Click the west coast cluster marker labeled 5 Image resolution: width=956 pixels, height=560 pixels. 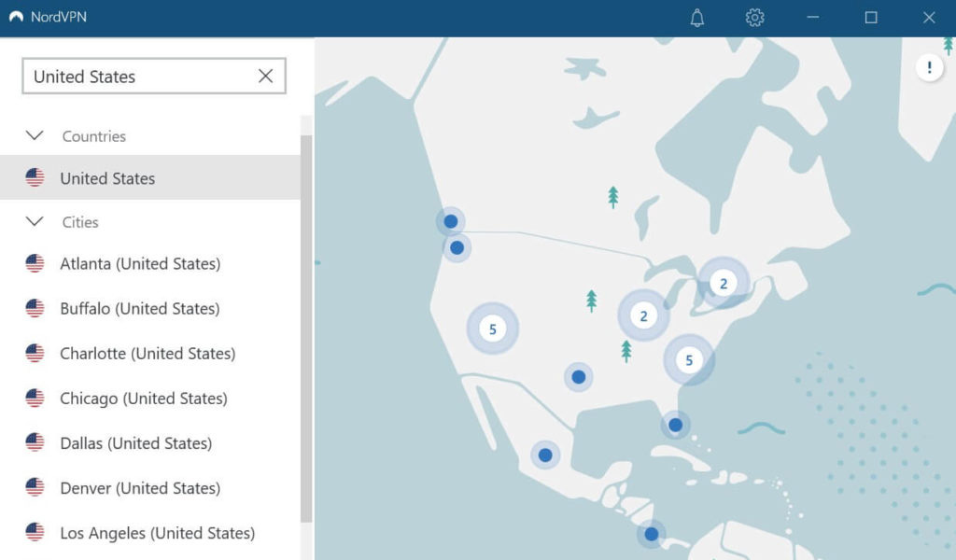(493, 329)
